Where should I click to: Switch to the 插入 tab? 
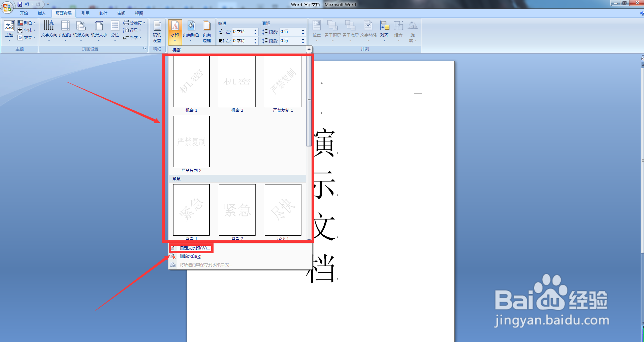[42, 13]
